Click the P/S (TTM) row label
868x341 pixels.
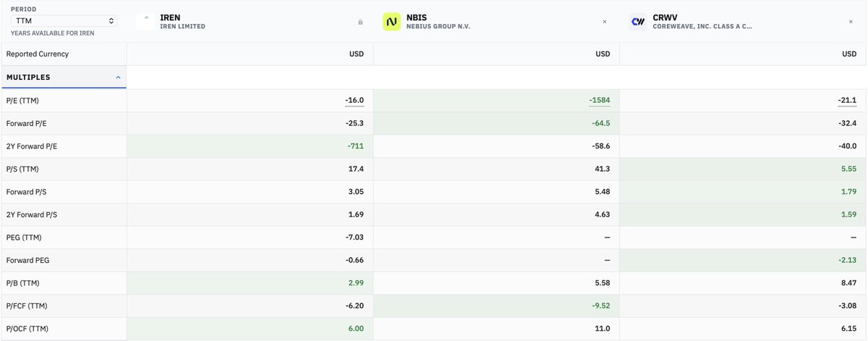24,169
